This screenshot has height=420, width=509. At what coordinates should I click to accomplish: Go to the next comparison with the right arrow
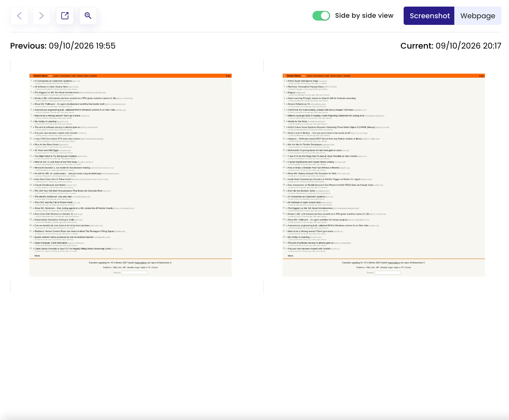pyautogui.click(x=41, y=16)
